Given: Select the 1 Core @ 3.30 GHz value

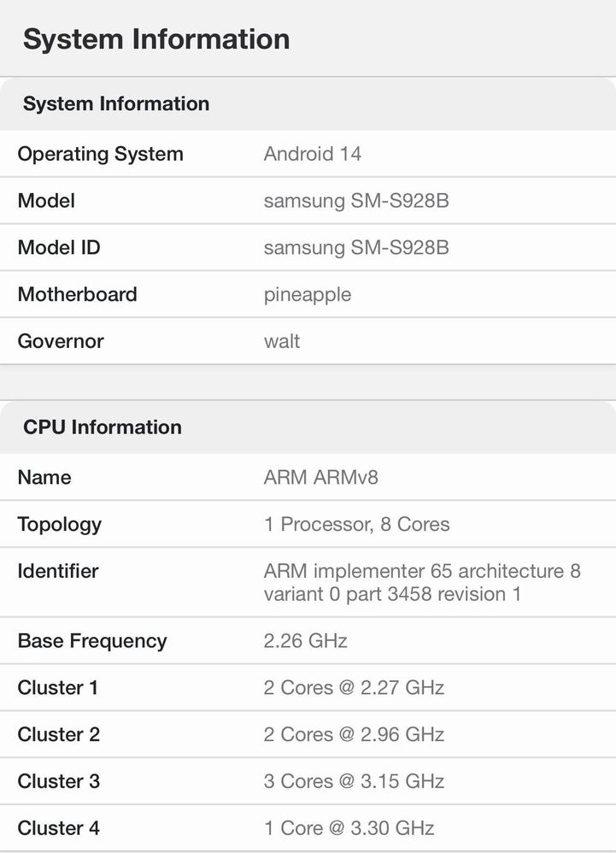Looking at the screenshot, I should pyautogui.click(x=349, y=827).
